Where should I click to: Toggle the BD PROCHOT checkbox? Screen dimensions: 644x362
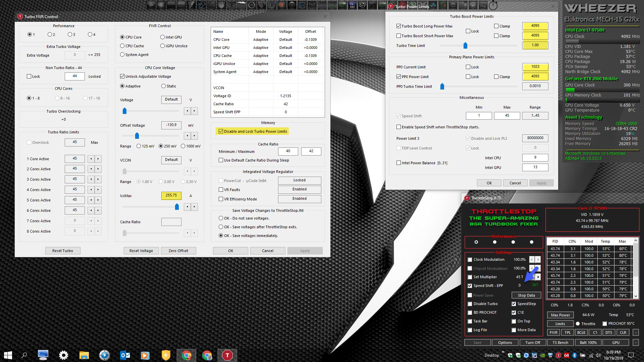(x=470, y=313)
